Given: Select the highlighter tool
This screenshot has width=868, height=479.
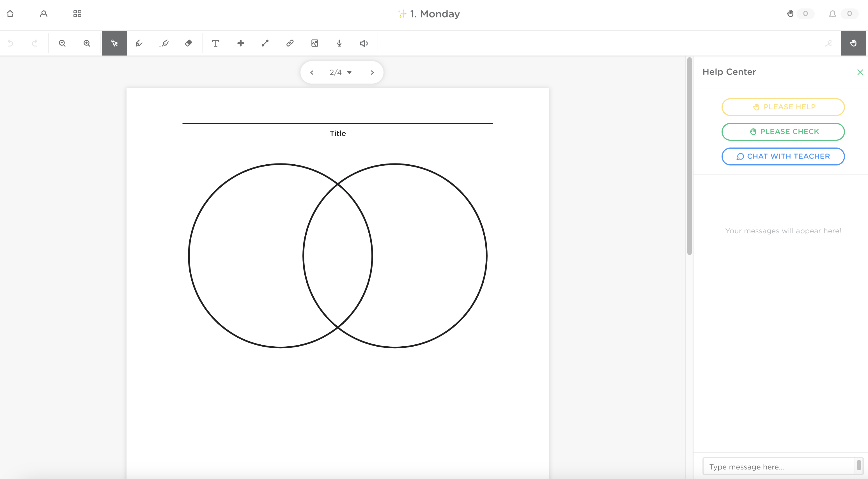Looking at the screenshot, I should (164, 43).
